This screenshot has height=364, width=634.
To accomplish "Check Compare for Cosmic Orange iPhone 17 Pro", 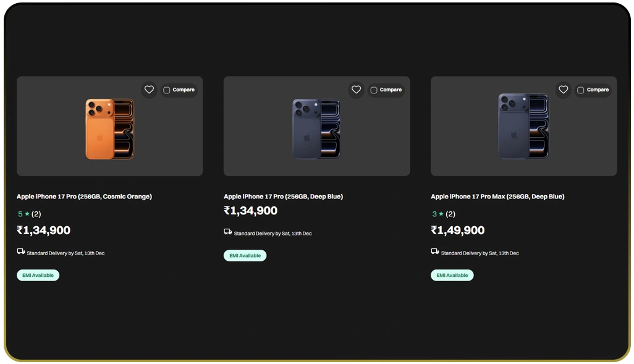I will [167, 90].
